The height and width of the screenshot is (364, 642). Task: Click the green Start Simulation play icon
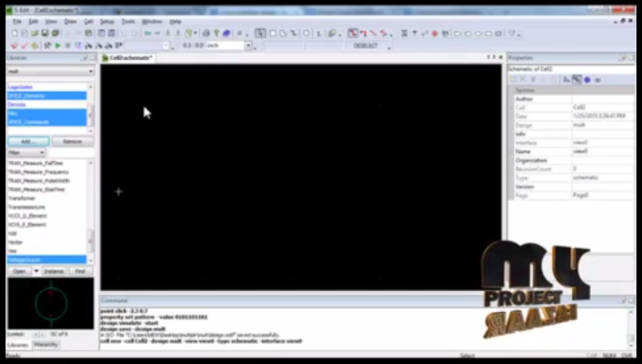pos(58,46)
